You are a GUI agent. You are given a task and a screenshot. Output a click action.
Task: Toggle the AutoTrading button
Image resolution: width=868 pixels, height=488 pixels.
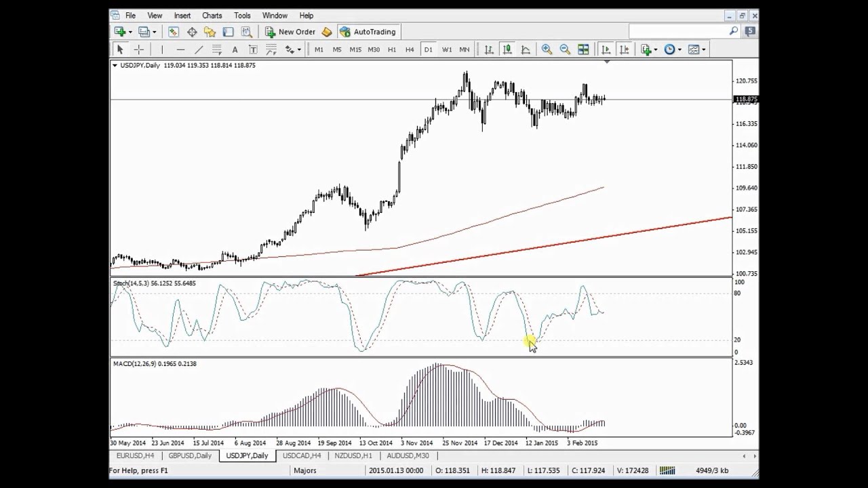click(x=368, y=32)
